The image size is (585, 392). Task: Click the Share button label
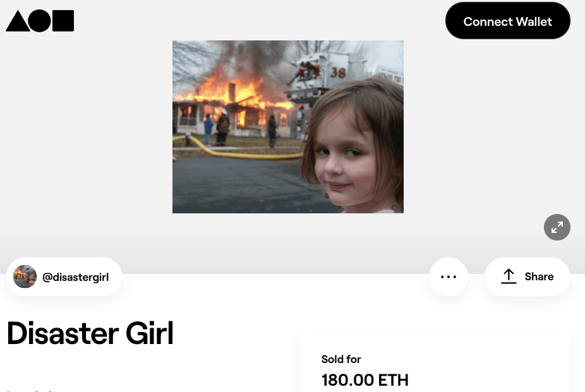539,276
